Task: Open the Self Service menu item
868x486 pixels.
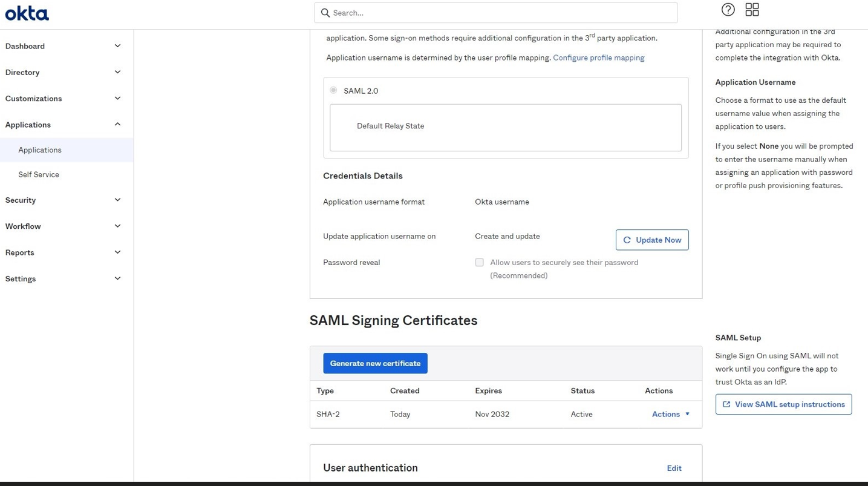Action: tap(39, 174)
